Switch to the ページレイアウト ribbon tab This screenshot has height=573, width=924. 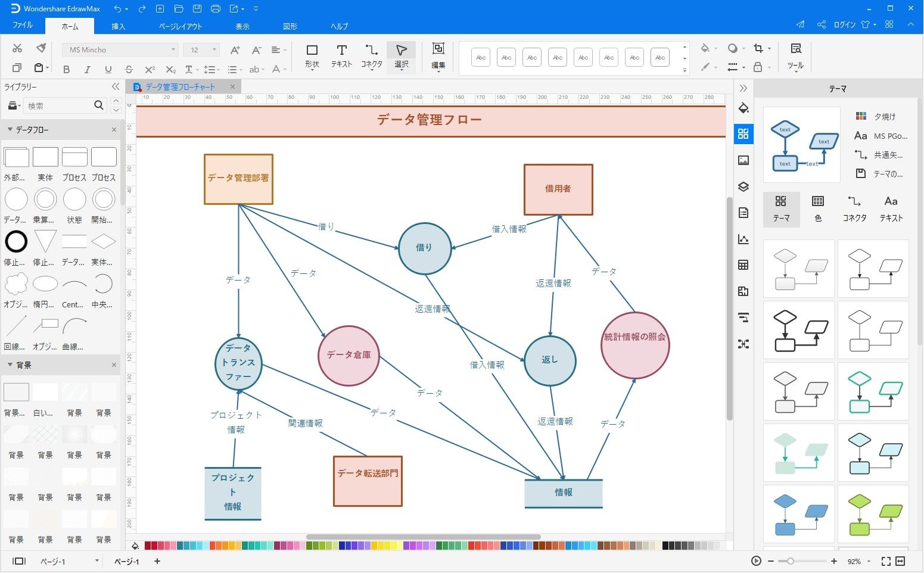pos(181,26)
